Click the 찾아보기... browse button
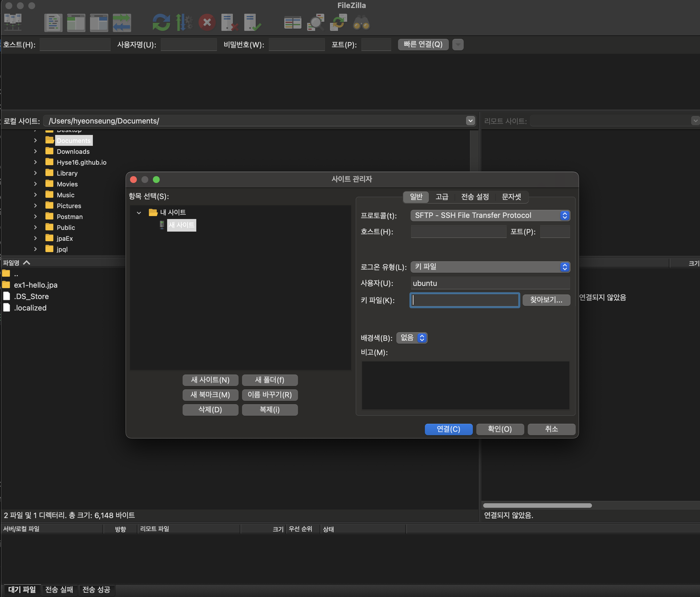This screenshot has width=700, height=597. point(546,300)
